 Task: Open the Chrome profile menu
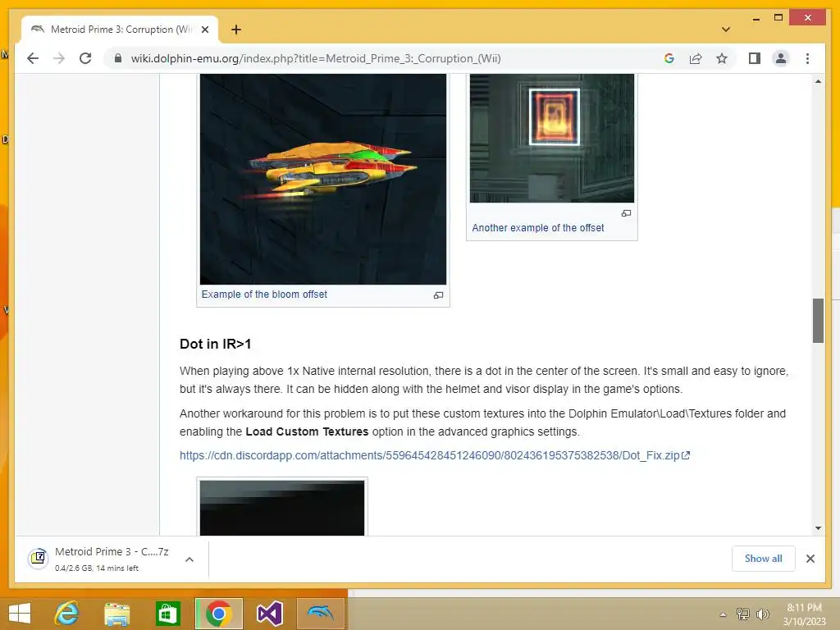tap(781, 58)
